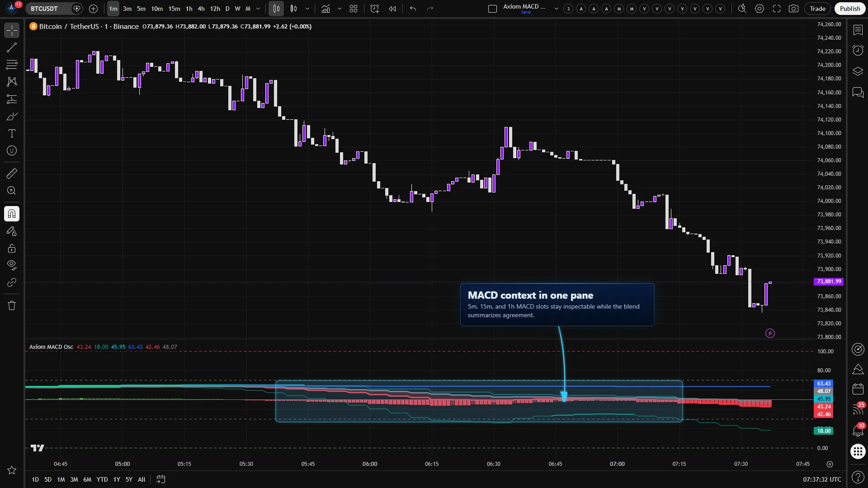Click the blue 63.43 scale label
Image resolution: width=868 pixels, height=488 pixels.
coord(824,384)
